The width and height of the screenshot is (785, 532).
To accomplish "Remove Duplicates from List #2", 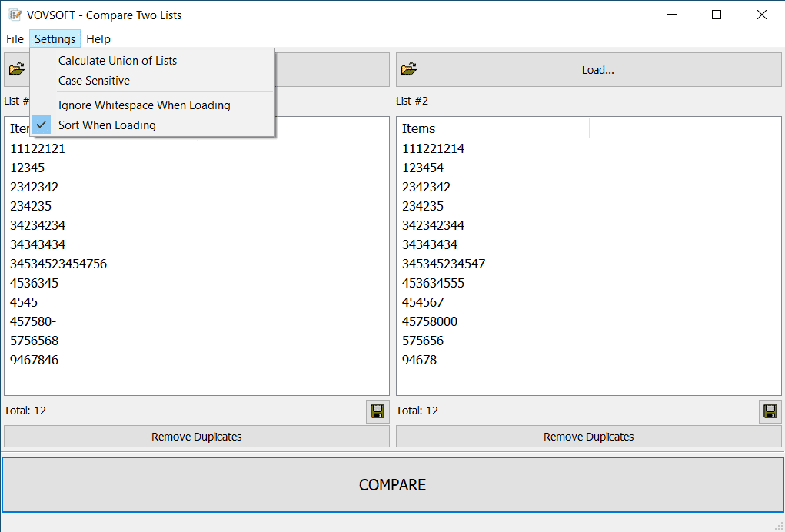I will tap(588, 436).
